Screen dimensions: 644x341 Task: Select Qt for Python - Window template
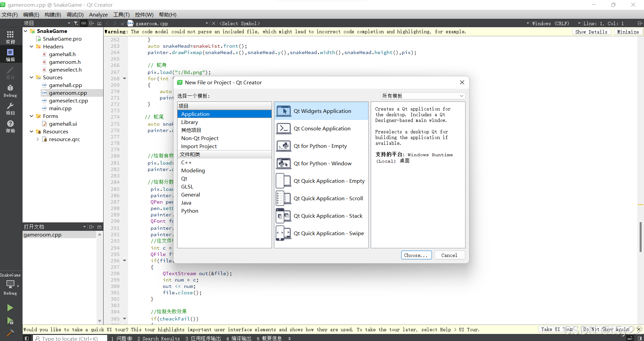(321, 163)
